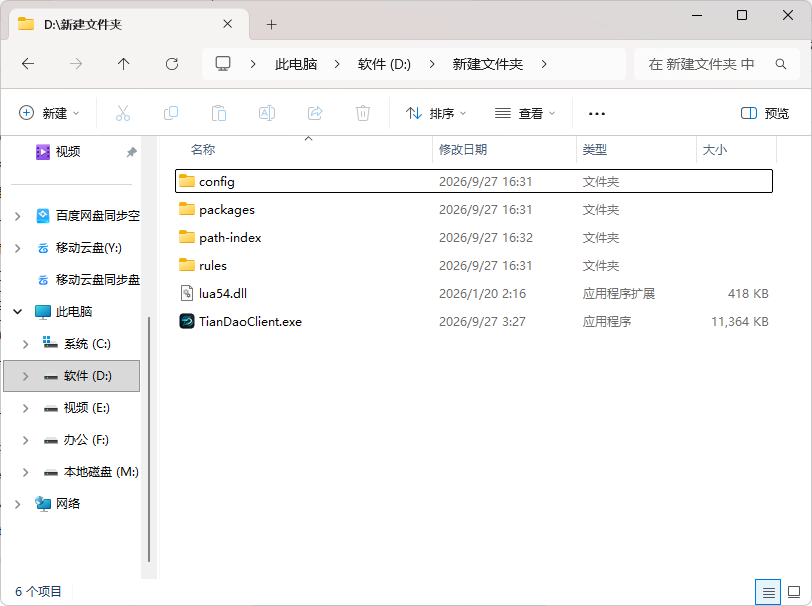
Task: Click the 2026/9/27 16:32 date cell
Action: point(486,238)
